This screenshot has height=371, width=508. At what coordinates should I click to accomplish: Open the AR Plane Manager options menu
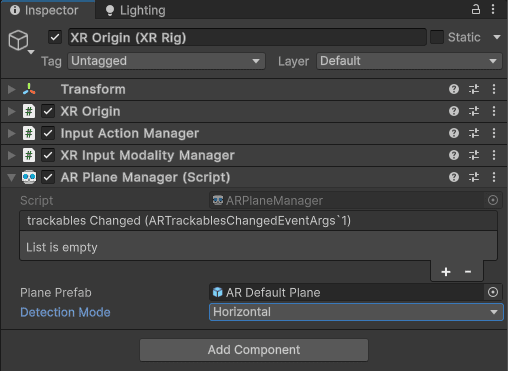(494, 177)
